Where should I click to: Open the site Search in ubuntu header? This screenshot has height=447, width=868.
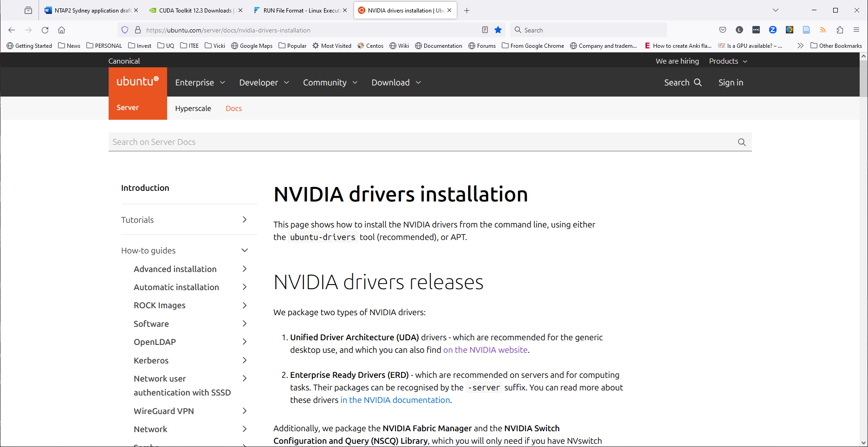coord(683,82)
